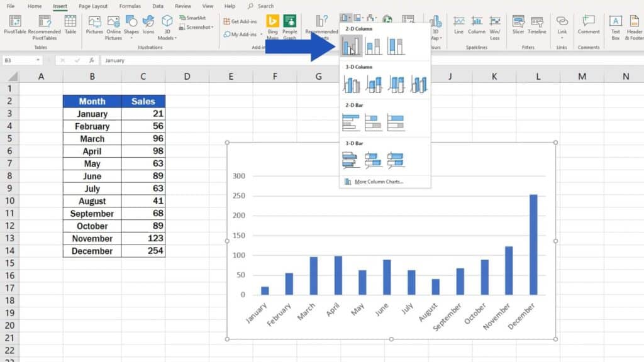Choose the 2-D Stacked Column chart

click(x=374, y=45)
